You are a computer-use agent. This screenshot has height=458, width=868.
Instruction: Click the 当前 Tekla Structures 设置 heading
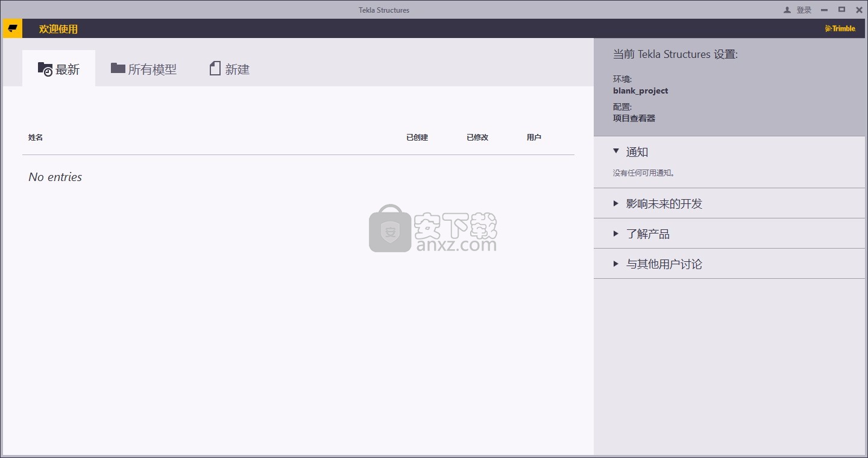675,54
